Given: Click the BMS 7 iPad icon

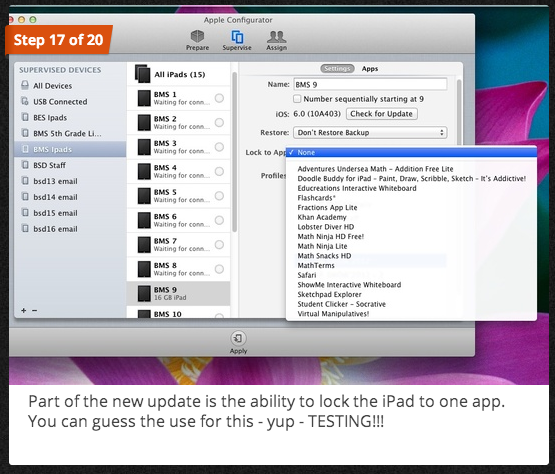Looking at the screenshot, I should click(144, 245).
